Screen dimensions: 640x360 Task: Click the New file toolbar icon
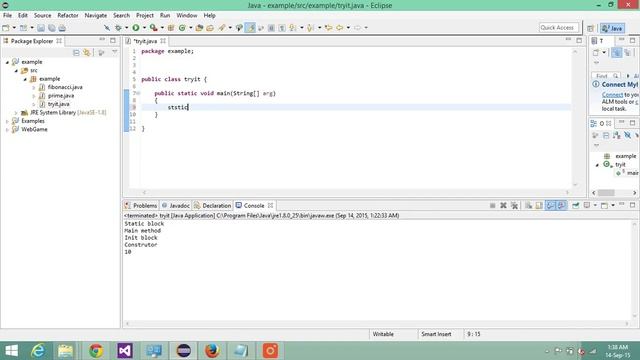6,28
